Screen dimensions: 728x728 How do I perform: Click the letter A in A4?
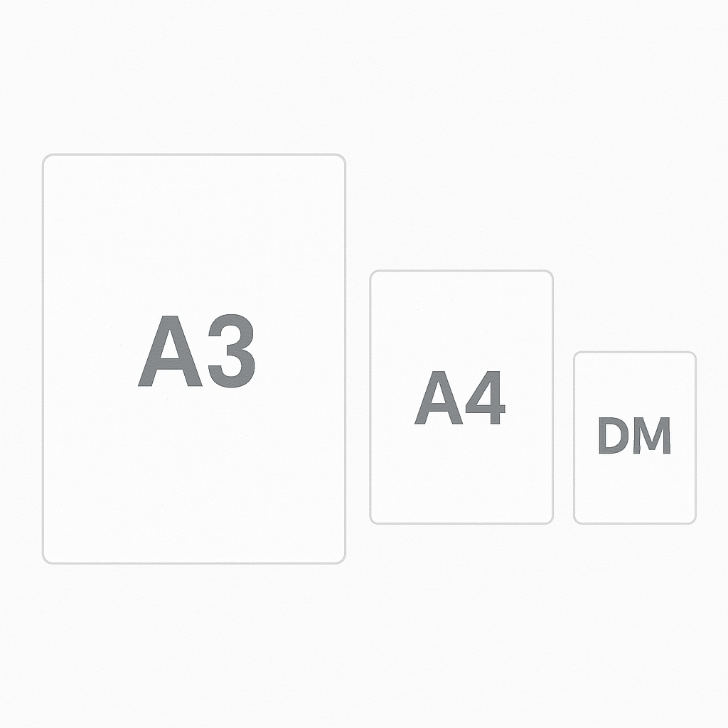click(438, 399)
